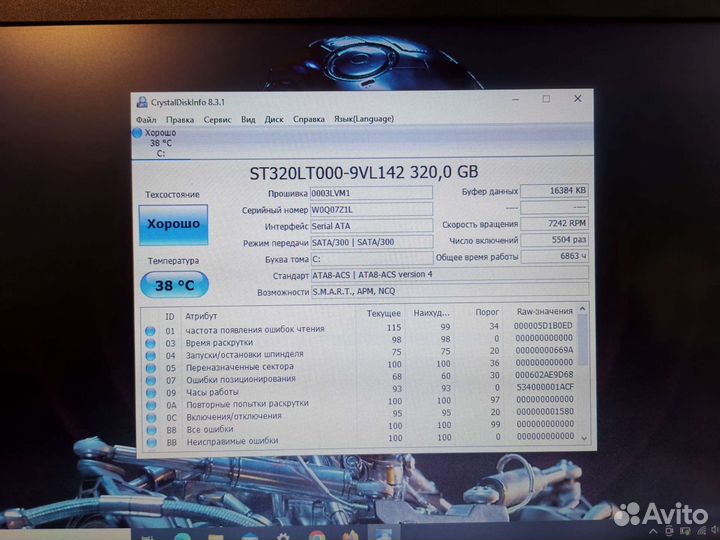The image size is (720, 540).
Task: Click raw value 534000001ACF
Action: click(x=545, y=387)
